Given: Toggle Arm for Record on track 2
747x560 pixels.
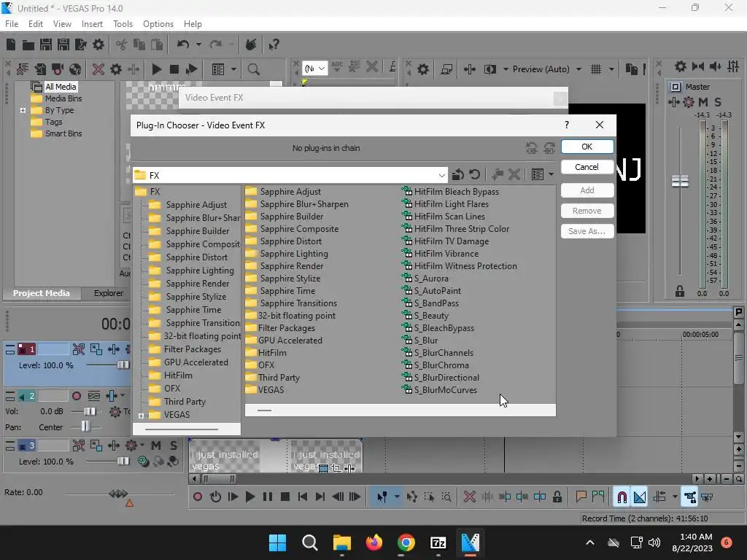Looking at the screenshot, I should coord(76,396).
